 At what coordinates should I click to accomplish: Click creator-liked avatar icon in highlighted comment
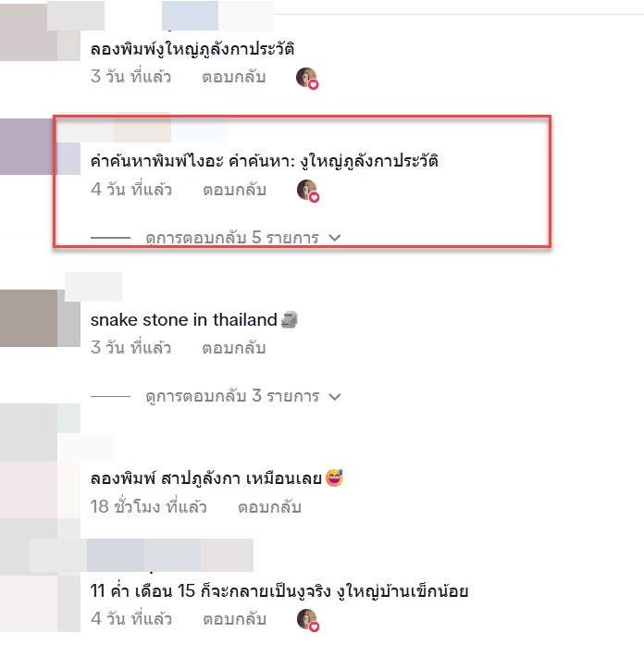point(308,191)
